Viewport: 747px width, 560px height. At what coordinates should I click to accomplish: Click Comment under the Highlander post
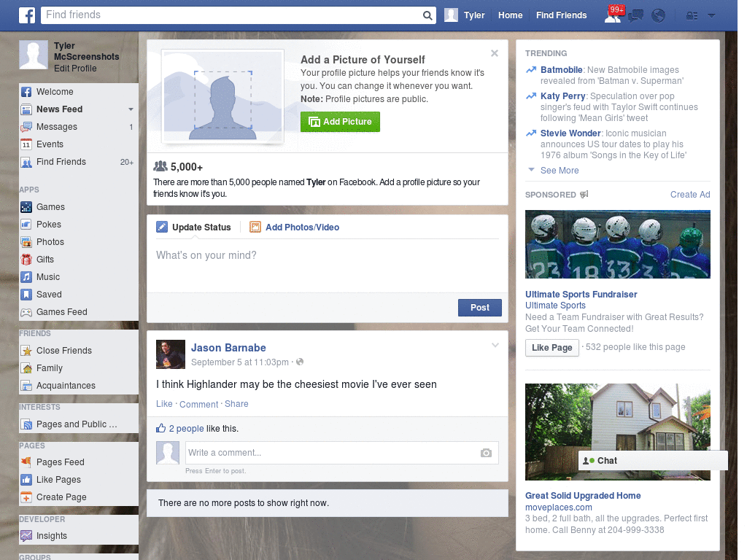(x=198, y=404)
